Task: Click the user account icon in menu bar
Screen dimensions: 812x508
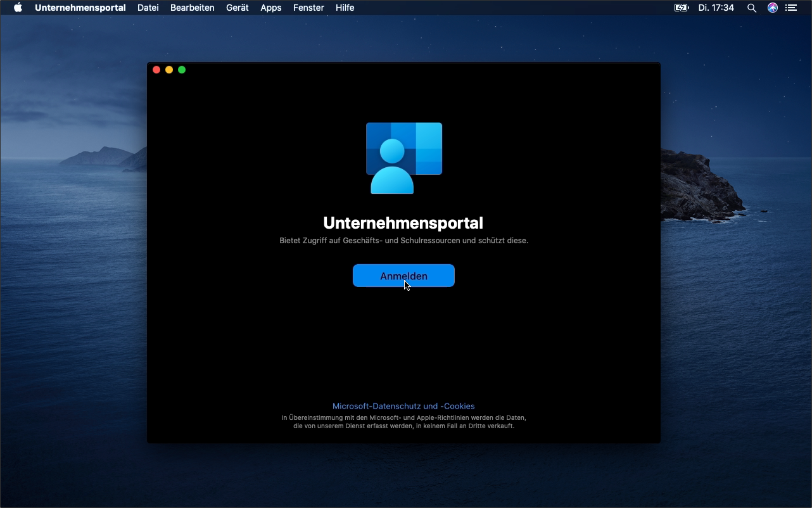Action: point(772,8)
